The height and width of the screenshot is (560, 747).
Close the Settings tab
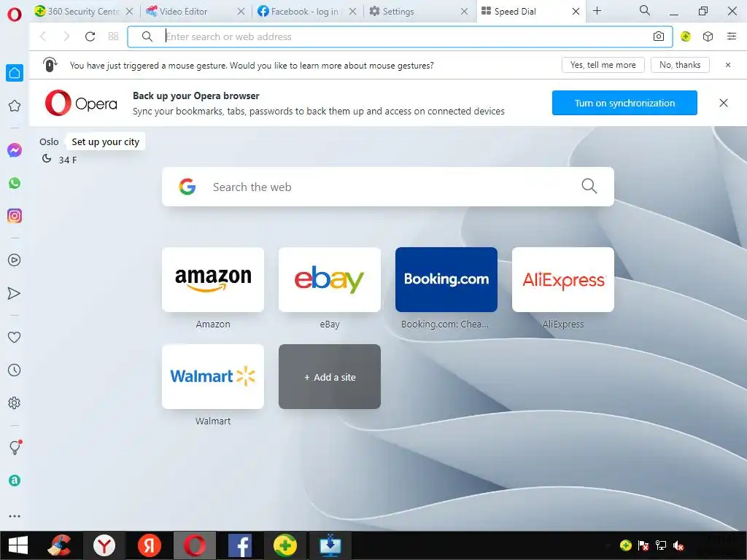coord(465,12)
